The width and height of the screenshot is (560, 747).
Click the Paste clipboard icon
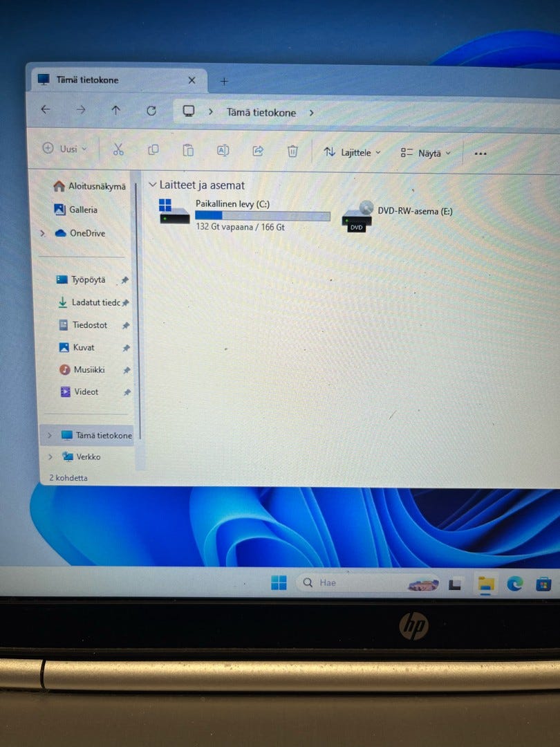(x=188, y=151)
